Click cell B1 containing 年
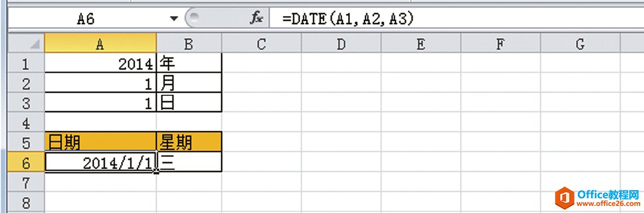This screenshot has height=213, width=644. click(189, 63)
